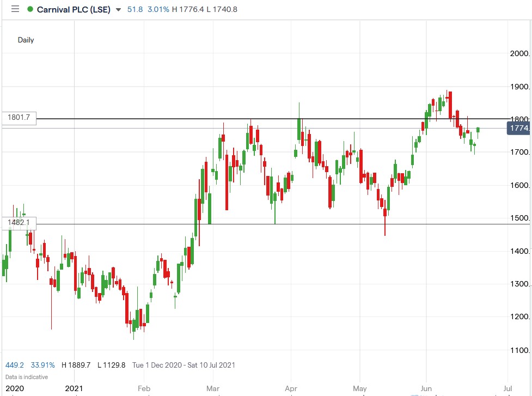
Task: Click the 1400 price axis label
Action: point(519,252)
